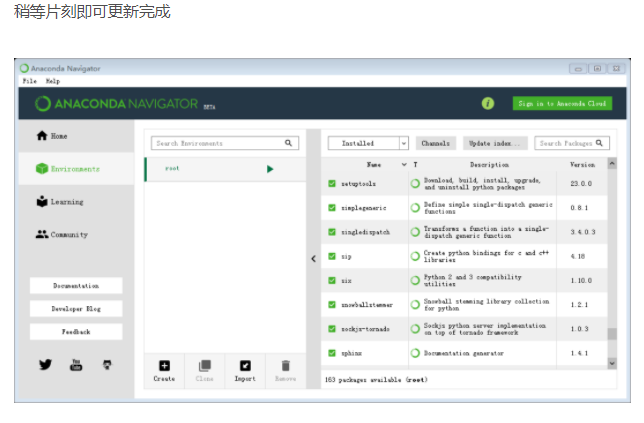644x423 pixels.
Task: Click the setuptools type circle icon
Action: coord(415,184)
